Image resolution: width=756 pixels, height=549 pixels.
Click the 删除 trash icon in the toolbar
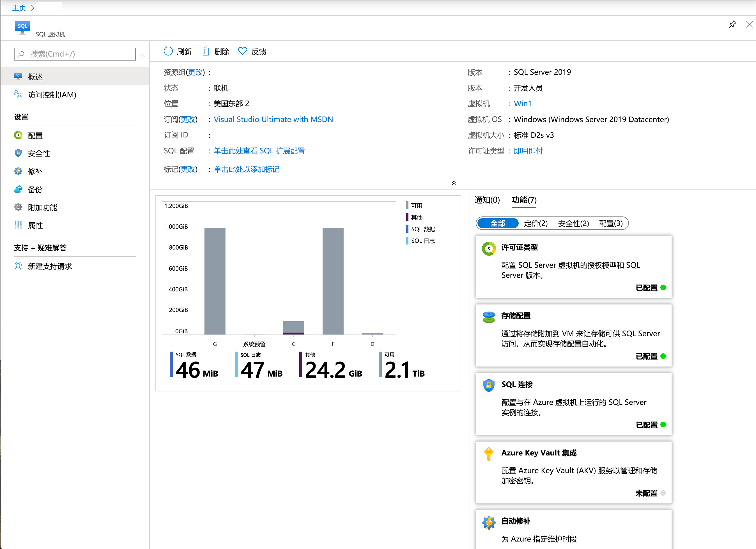coord(206,51)
